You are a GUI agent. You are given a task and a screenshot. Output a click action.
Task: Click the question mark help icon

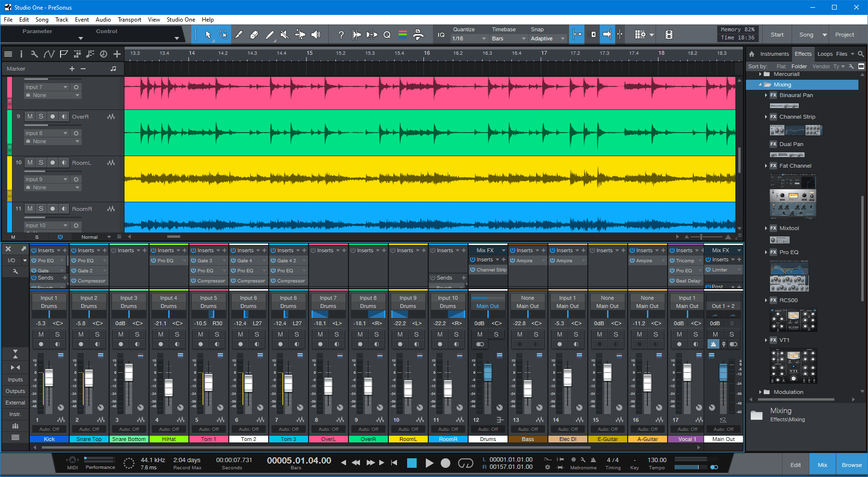(x=341, y=35)
